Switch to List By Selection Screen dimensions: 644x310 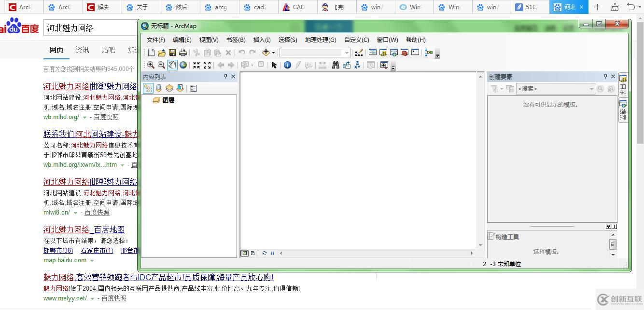pyautogui.click(x=180, y=88)
